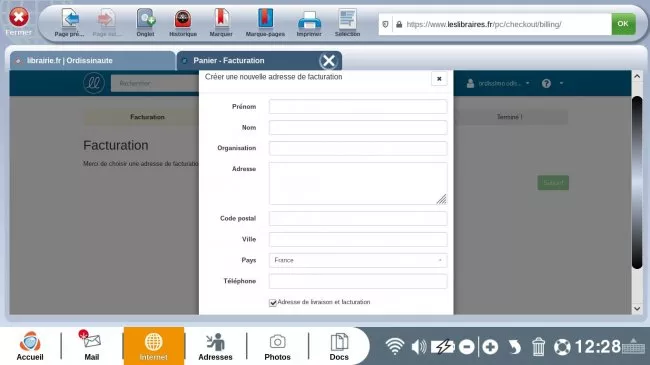650x365 pixels.
Task: Click the page scroll up arrow
Action: click(x=637, y=76)
